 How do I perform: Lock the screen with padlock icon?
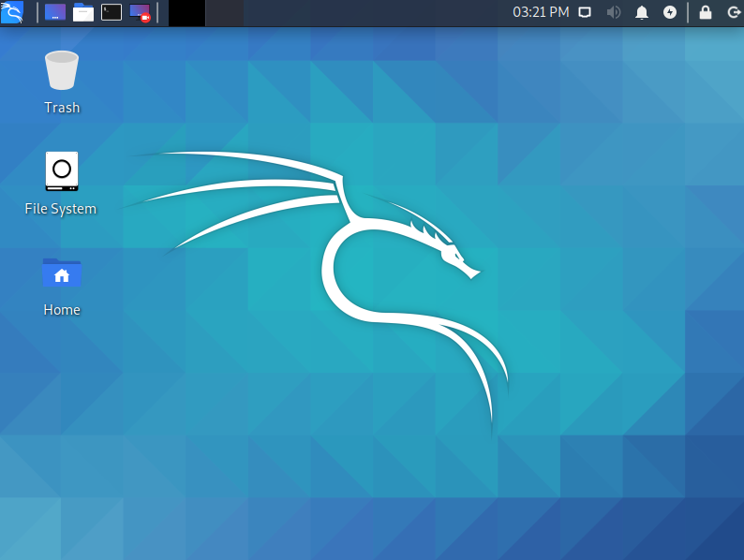coord(706,12)
